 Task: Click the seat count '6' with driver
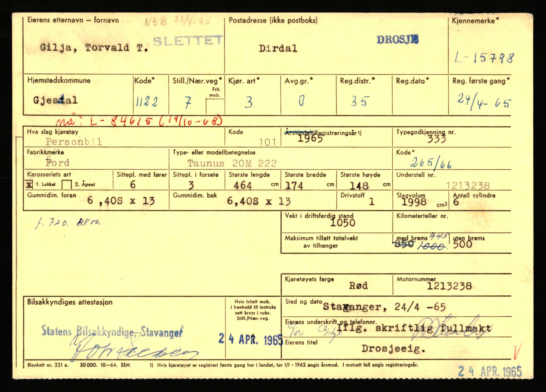click(133, 184)
